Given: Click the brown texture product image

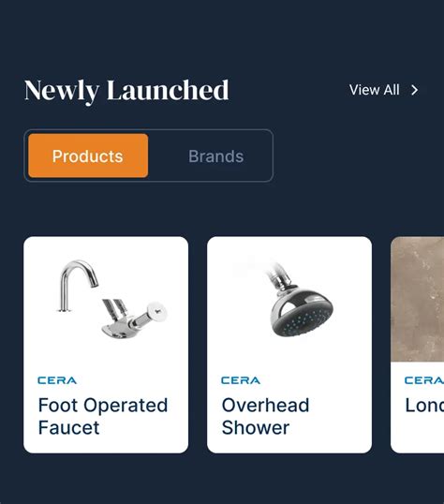Looking at the screenshot, I should click(x=418, y=299).
